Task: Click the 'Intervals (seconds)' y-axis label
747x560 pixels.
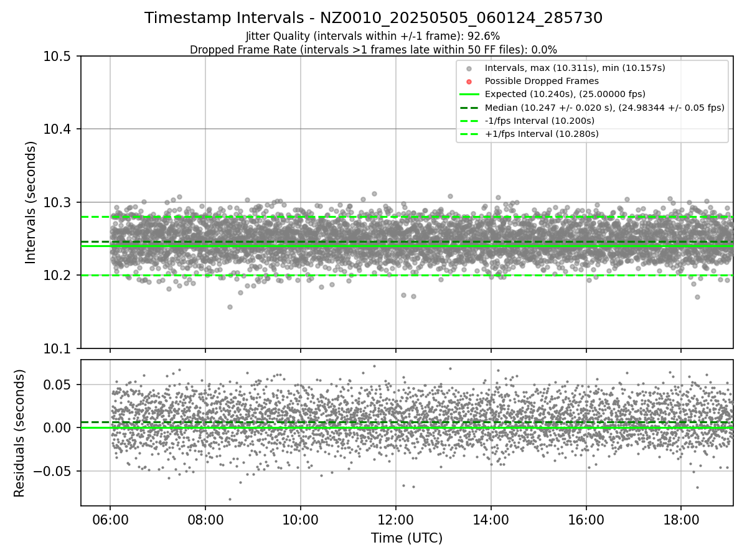Action: 31,202
